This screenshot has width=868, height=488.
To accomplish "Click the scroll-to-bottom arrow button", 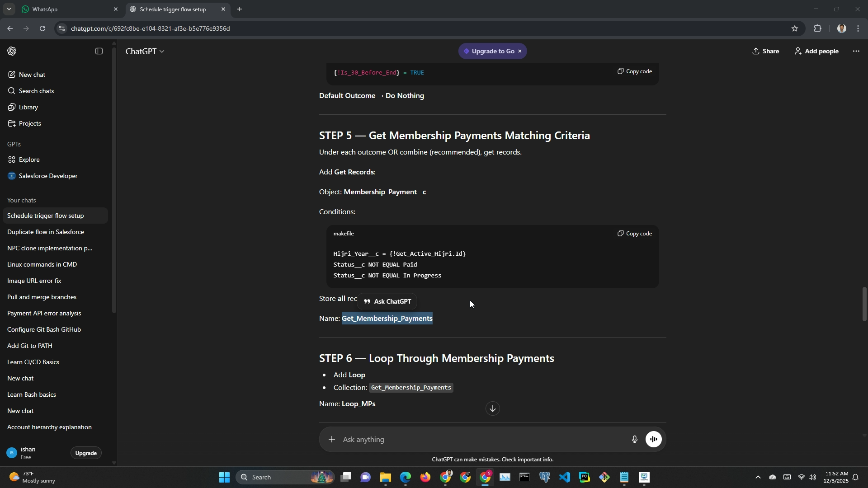I will (492, 409).
